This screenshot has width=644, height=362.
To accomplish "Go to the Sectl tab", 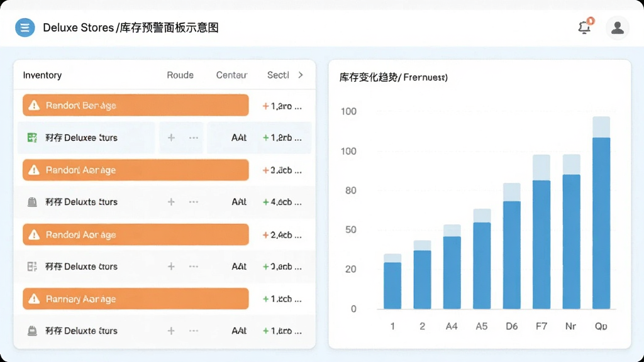I will (278, 75).
